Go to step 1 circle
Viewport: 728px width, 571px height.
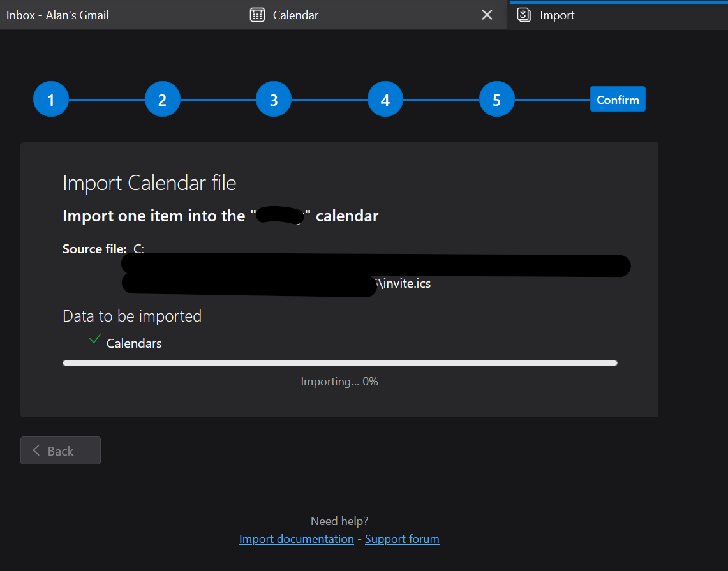(x=51, y=100)
